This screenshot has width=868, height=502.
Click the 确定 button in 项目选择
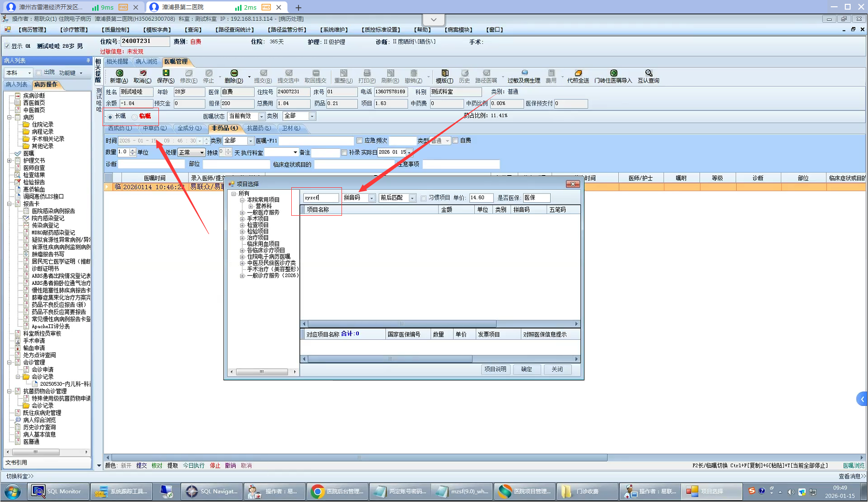point(526,369)
